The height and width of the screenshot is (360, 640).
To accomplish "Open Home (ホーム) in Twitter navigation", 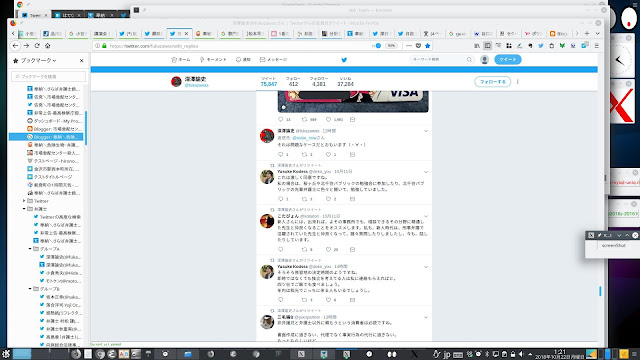I will (x=181, y=60).
